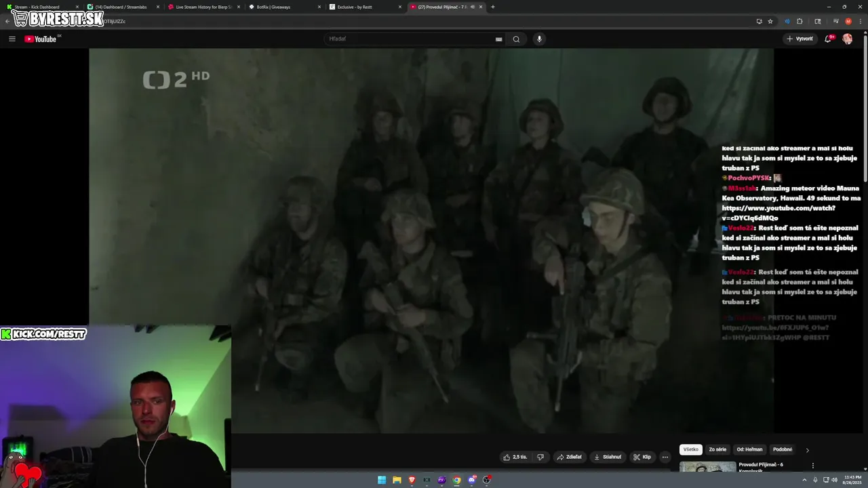Select the Provedul Přijímač YouTube tab

click(x=445, y=7)
